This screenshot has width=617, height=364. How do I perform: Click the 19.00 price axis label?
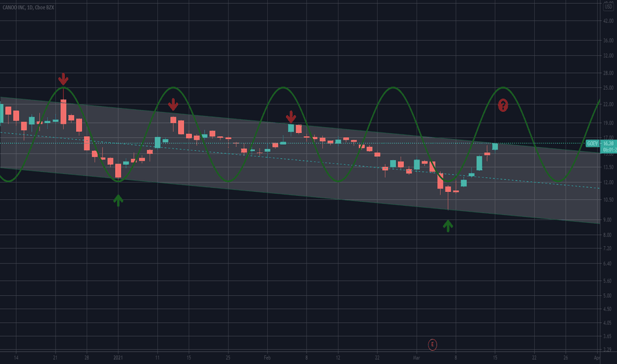(x=608, y=123)
